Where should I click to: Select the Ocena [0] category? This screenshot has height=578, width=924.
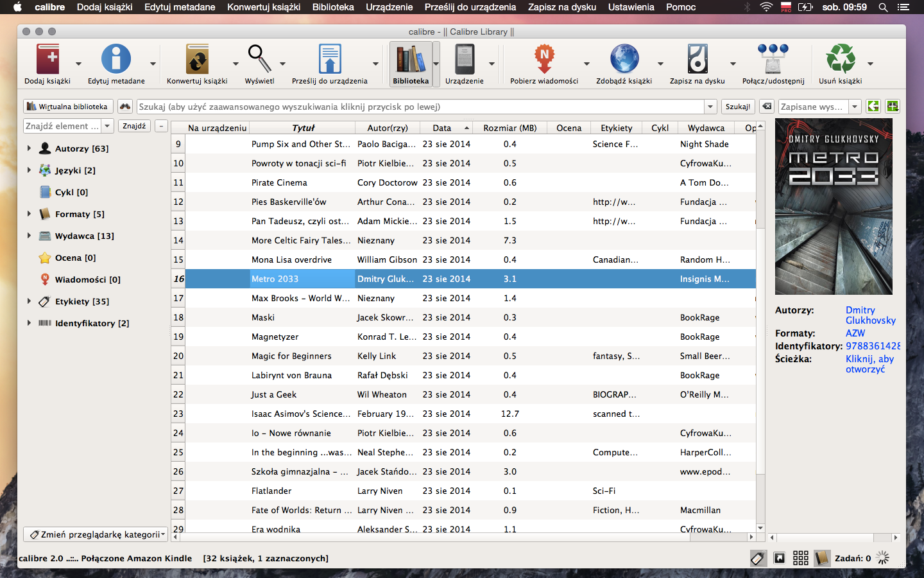75,258
